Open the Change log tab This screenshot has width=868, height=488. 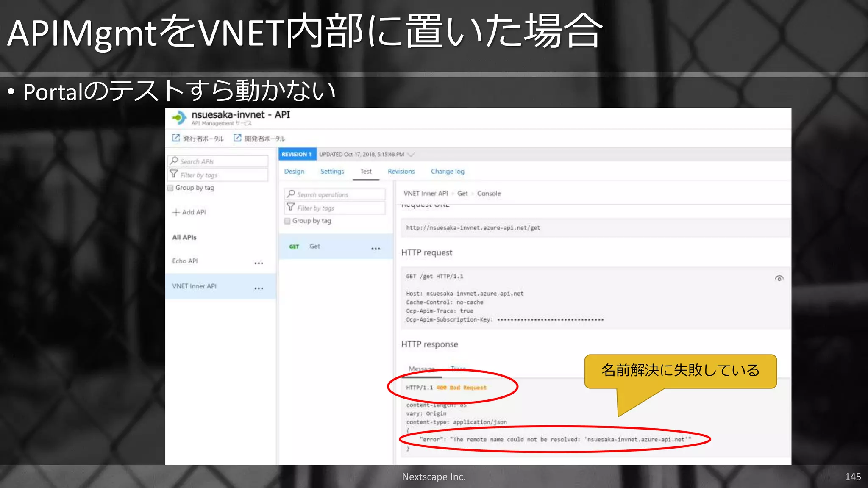point(448,172)
